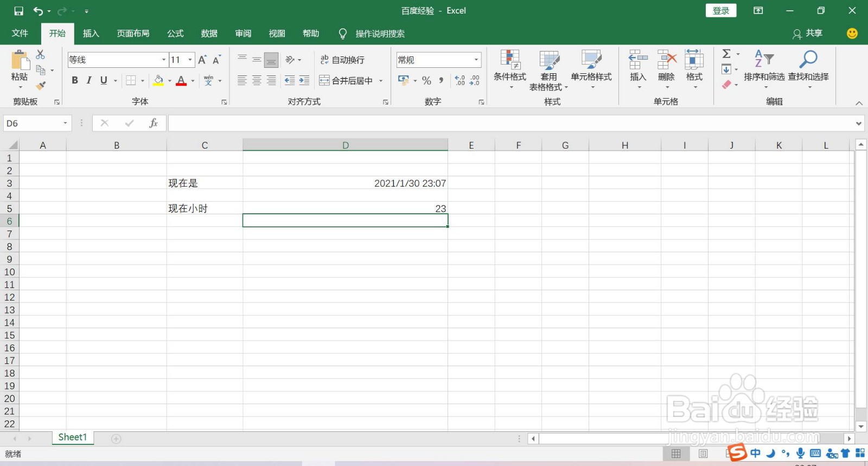
Task: Open the font name dropdown
Action: click(x=164, y=60)
